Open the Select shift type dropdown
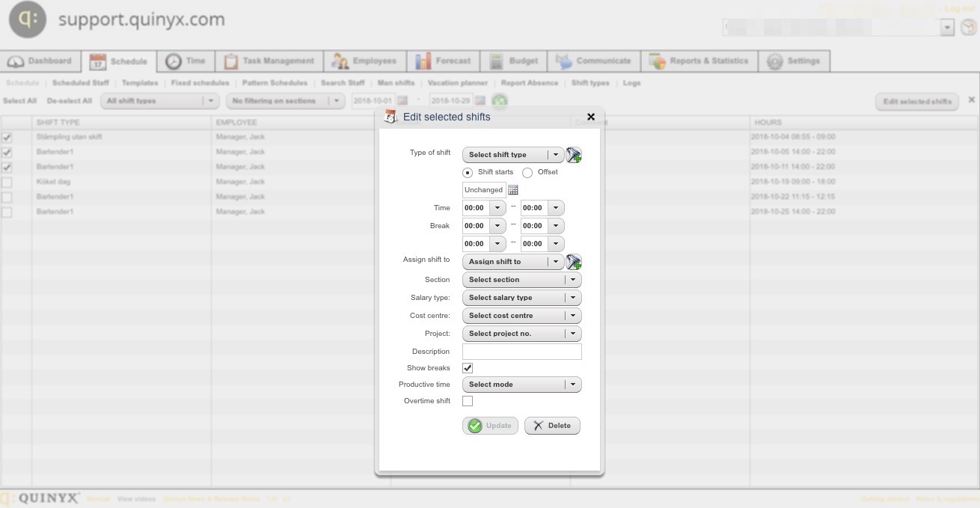980x508 pixels. point(513,155)
